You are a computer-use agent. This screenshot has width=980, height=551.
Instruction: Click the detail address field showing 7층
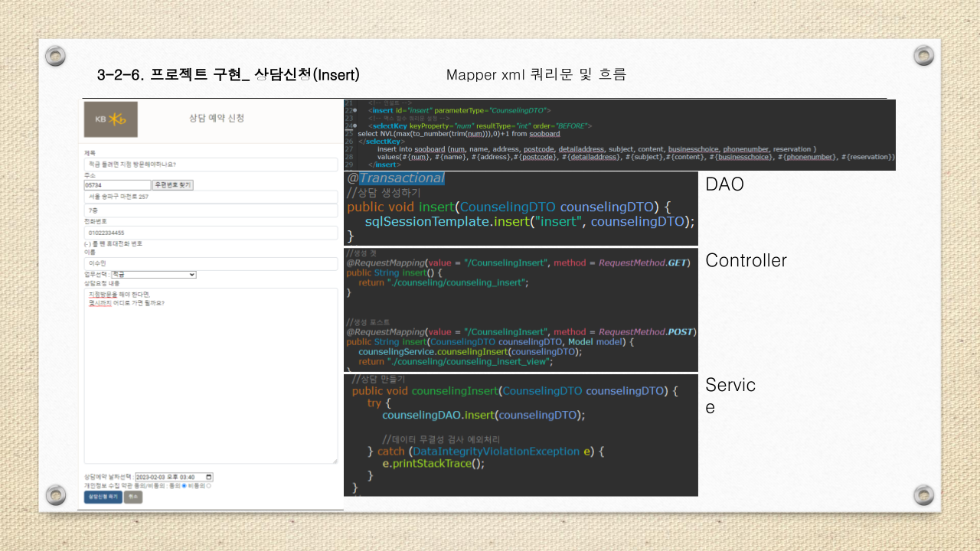point(211,210)
